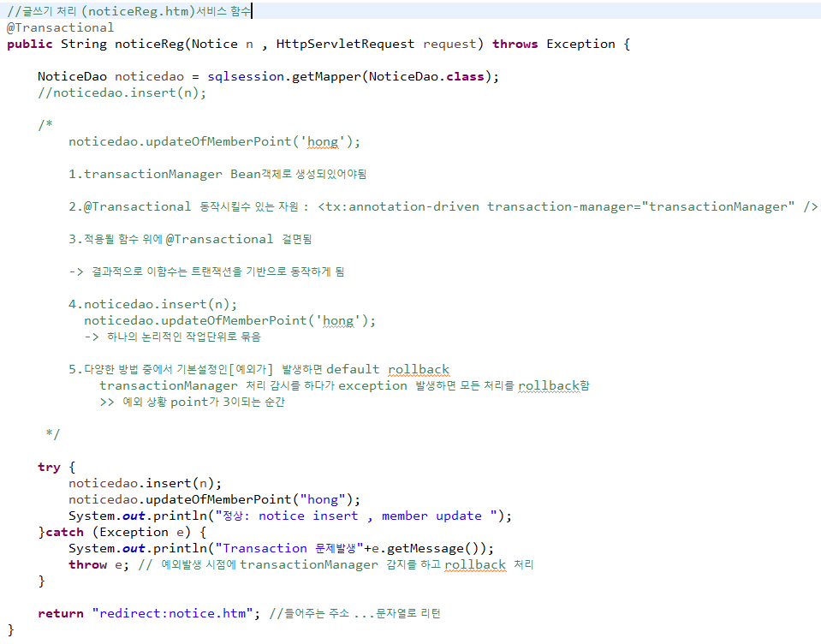Screen dimensions: 821x644
Task: Click the @Transactional annotation above noticeReg
Action: point(60,27)
